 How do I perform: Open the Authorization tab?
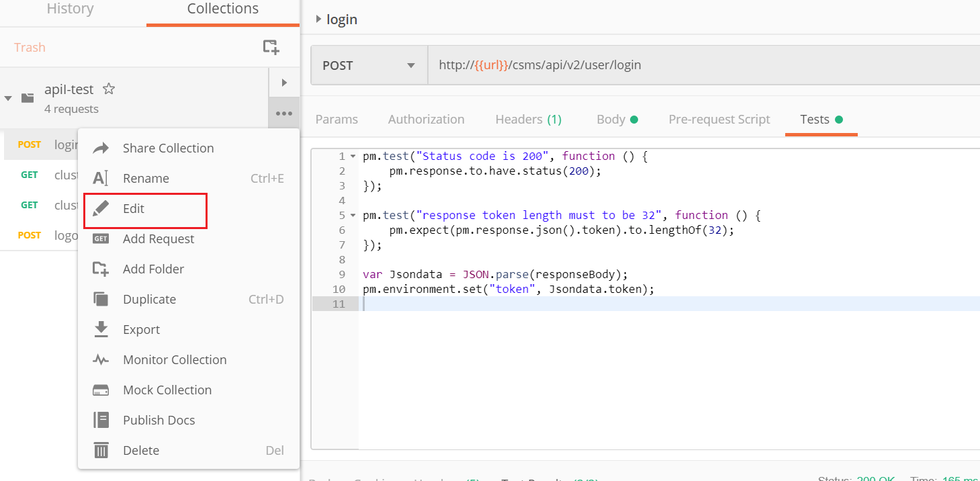click(x=427, y=120)
